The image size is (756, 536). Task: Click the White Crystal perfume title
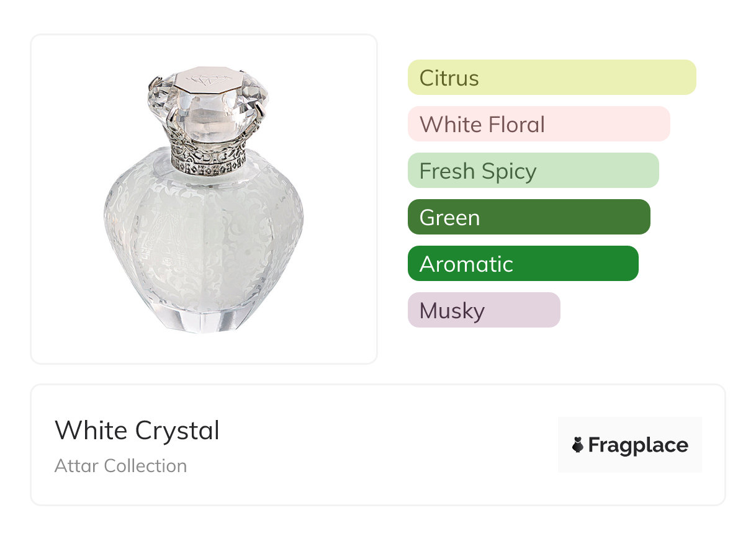137,431
